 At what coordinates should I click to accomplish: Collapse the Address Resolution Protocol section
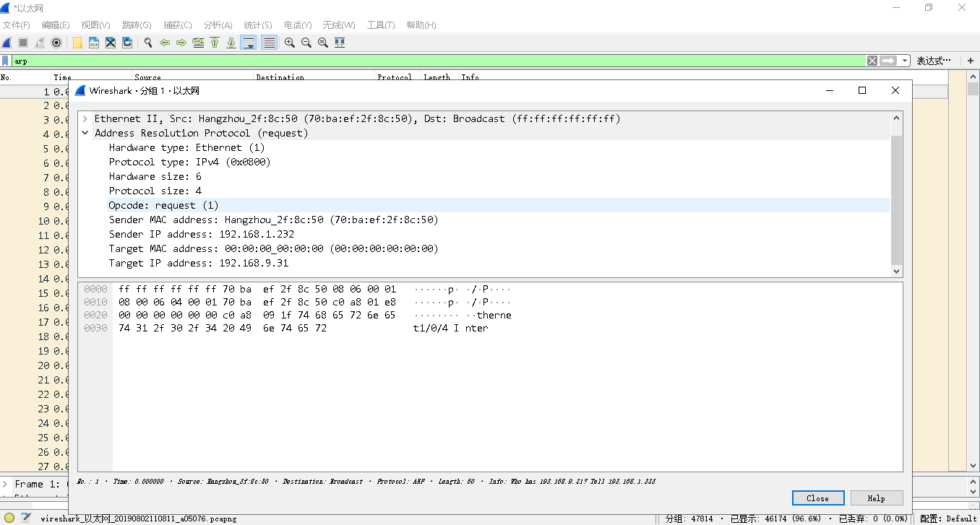[85, 133]
